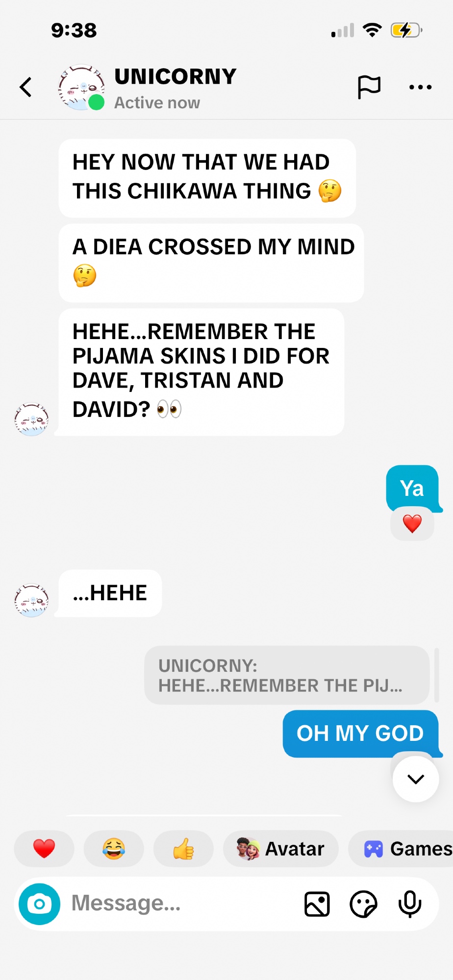Open the Avatar suggestion chip
The image size is (453, 980).
281,849
